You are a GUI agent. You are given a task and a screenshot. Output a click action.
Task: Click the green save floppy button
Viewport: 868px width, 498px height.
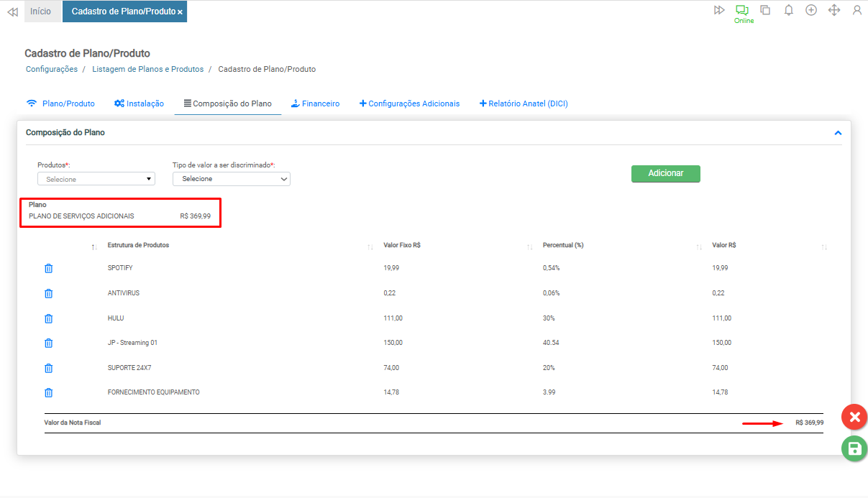[854, 449]
